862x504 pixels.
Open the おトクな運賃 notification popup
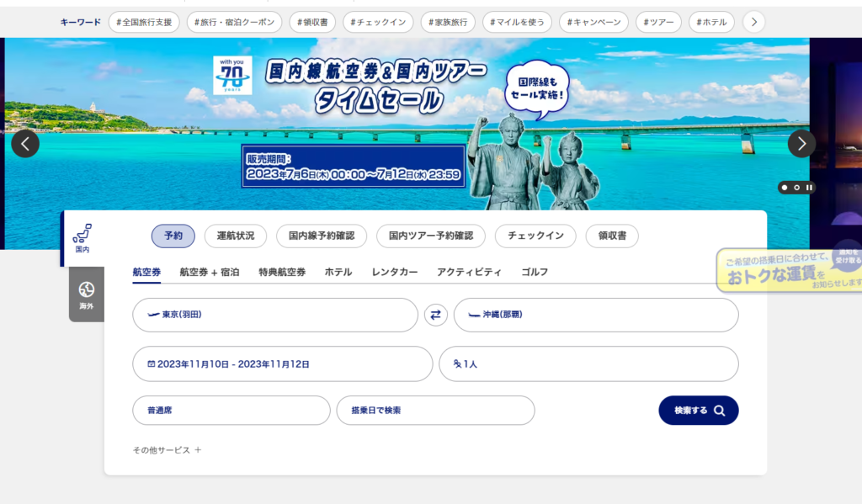(790, 270)
